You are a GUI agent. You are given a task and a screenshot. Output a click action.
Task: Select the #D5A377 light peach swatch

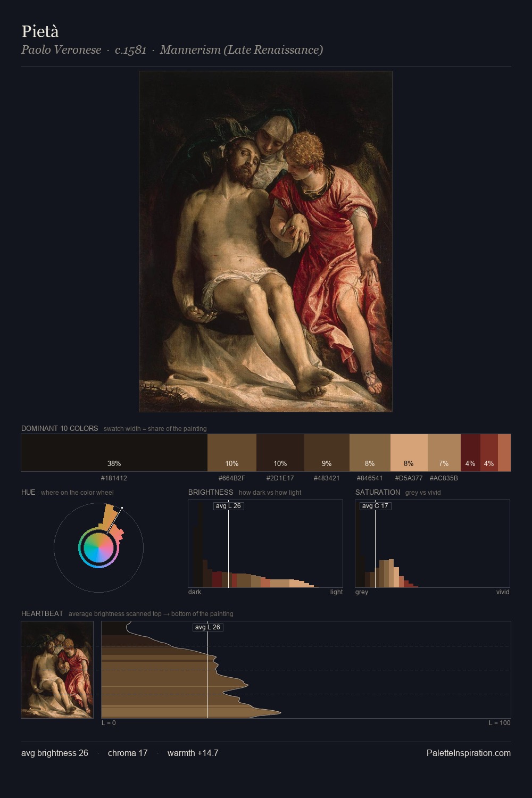[x=409, y=453]
